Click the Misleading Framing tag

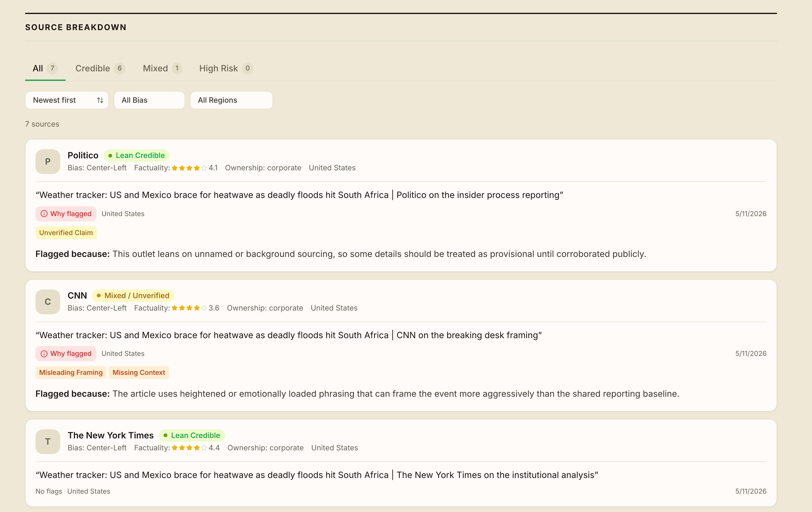71,373
